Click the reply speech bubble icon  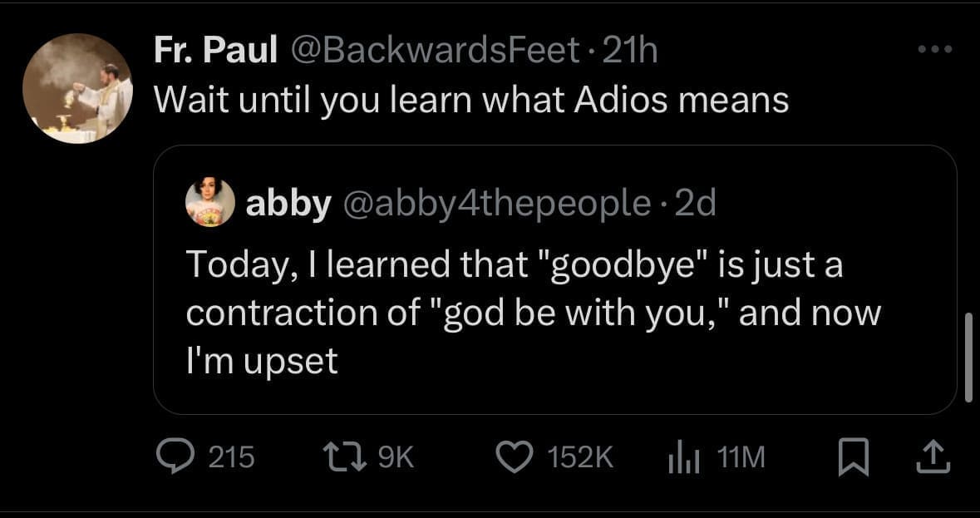point(175,456)
